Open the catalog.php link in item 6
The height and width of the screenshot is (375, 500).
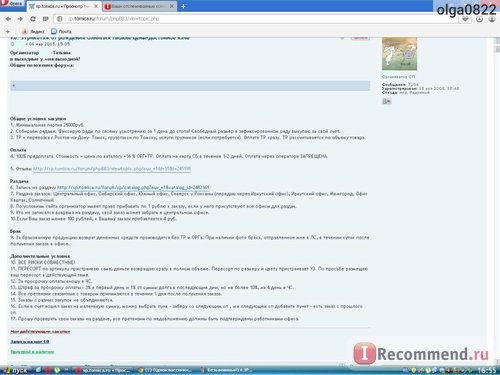pos(133,188)
